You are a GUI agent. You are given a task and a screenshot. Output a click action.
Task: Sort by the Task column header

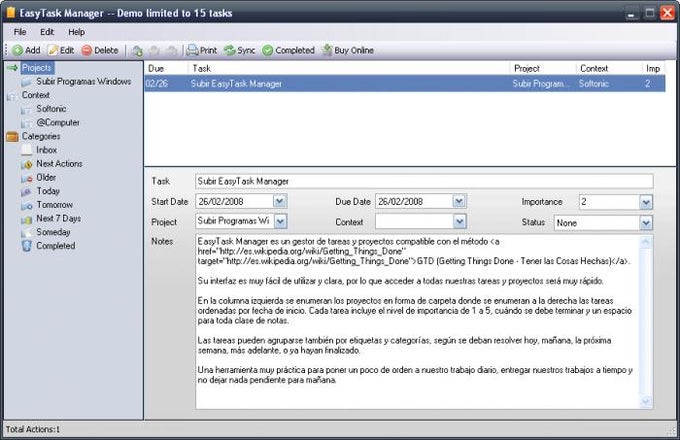(x=349, y=68)
